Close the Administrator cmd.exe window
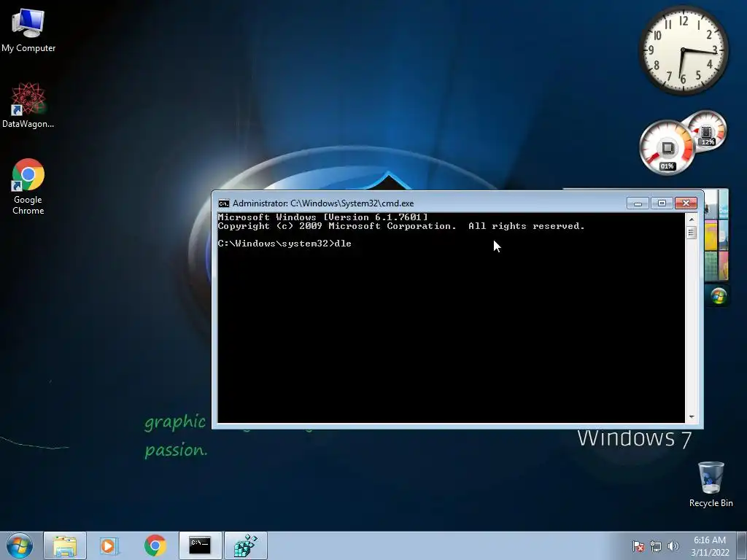Image resolution: width=747 pixels, height=560 pixels. coord(686,203)
